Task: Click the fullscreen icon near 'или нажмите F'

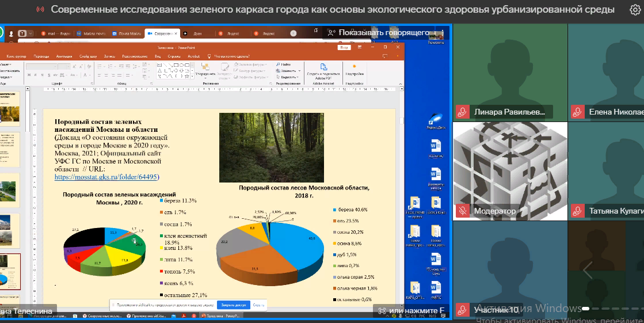Action: (381, 311)
